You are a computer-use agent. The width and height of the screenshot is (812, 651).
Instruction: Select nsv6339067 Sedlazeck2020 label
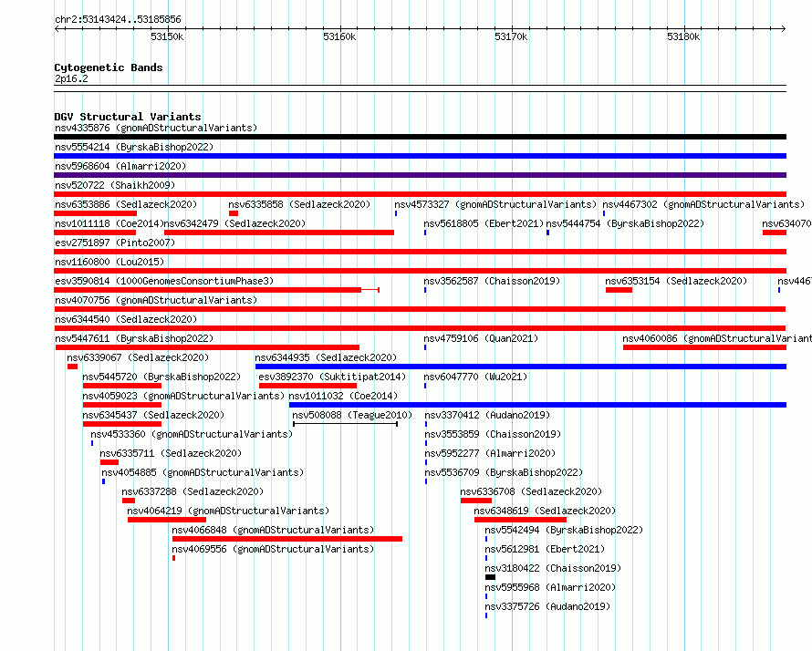pyautogui.click(x=138, y=357)
